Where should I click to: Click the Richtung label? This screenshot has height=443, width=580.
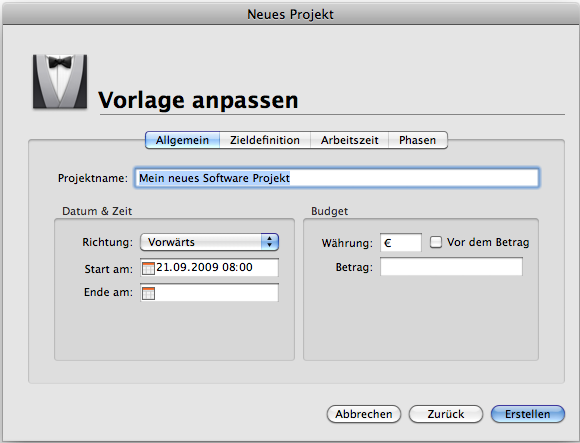pyautogui.click(x=107, y=242)
